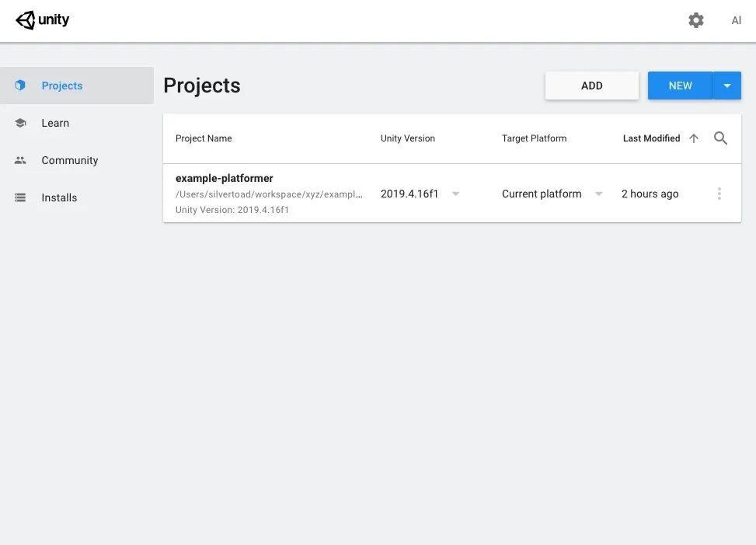Sort by Unity Version column header
This screenshot has height=545, width=756.
pyautogui.click(x=407, y=138)
